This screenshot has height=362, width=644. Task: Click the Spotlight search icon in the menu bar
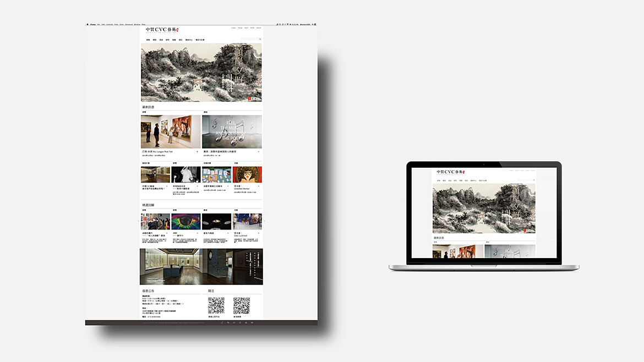click(312, 25)
